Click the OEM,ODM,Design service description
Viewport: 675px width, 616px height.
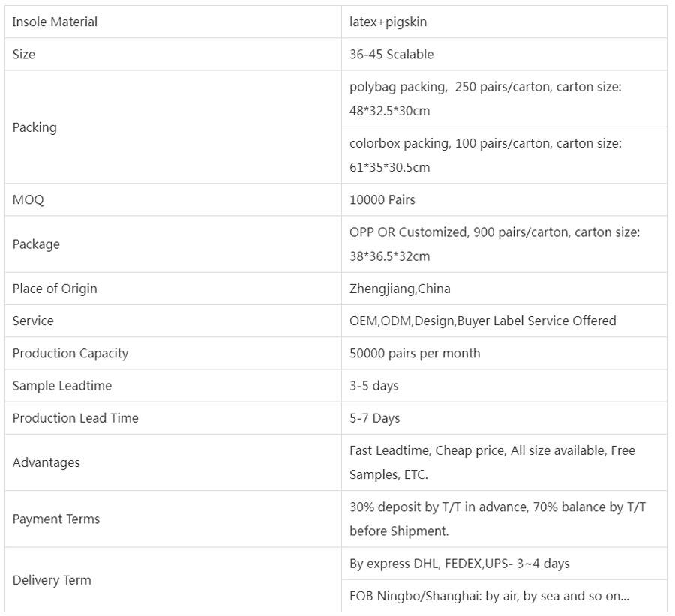(482, 321)
